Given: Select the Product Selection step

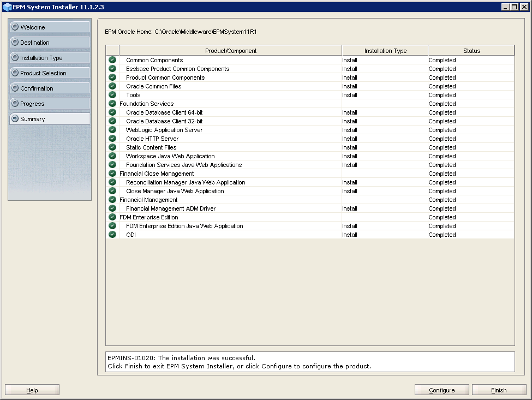Looking at the screenshot, I should point(50,73).
